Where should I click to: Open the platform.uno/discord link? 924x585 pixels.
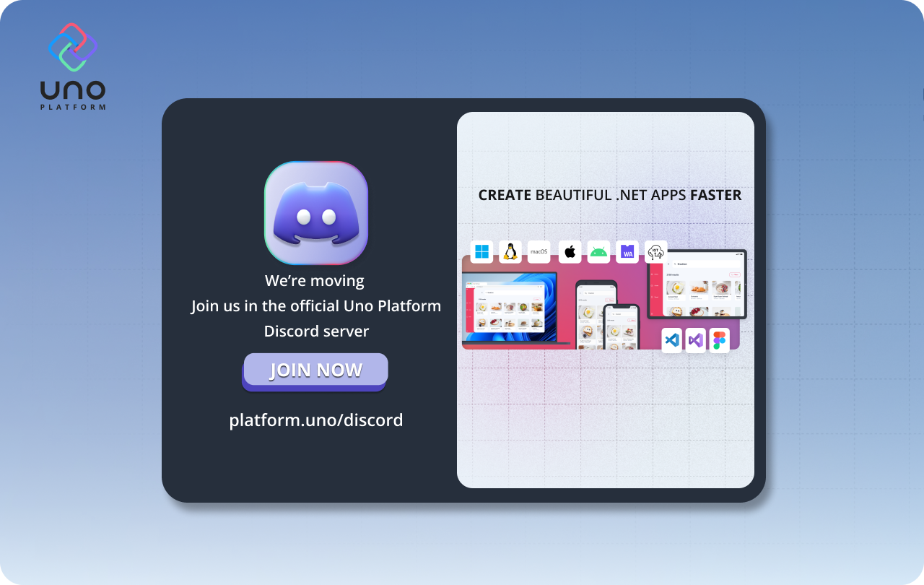pyautogui.click(x=315, y=420)
